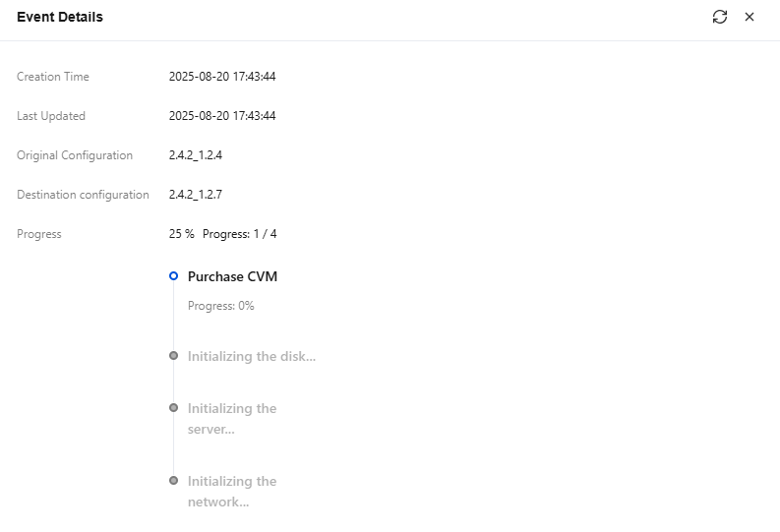Click the 25 % progress value
The width and height of the screenshot is (780, 532).
(181, 234)
